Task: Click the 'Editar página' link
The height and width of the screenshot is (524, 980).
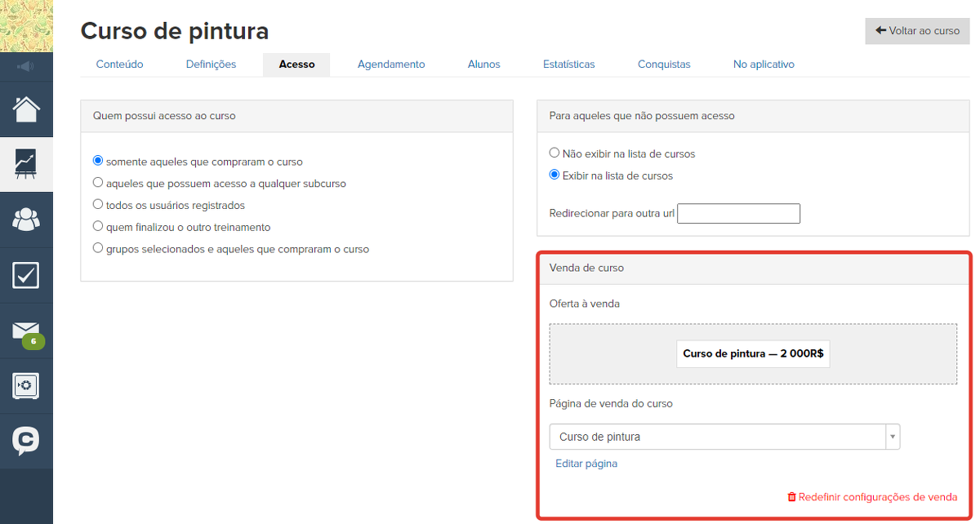Action: 586,464
